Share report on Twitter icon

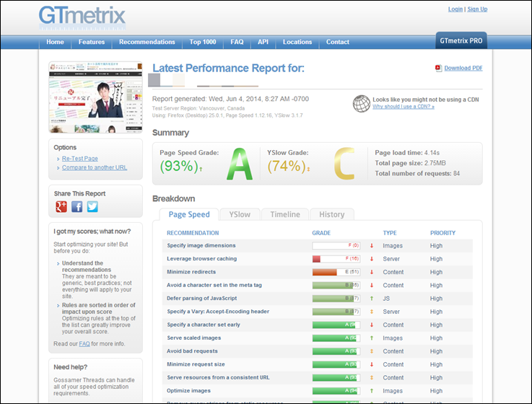pyautogui.click(x=92, y=206)
